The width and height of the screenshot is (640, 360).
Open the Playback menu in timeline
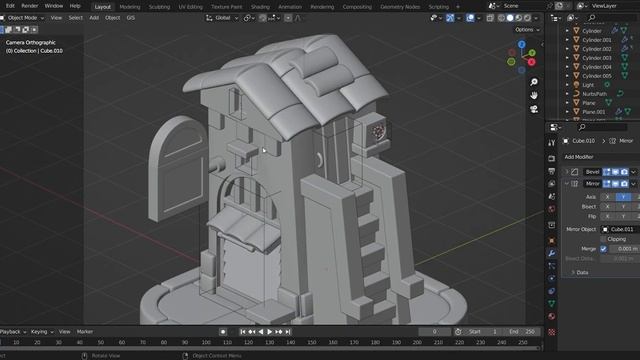13,332
